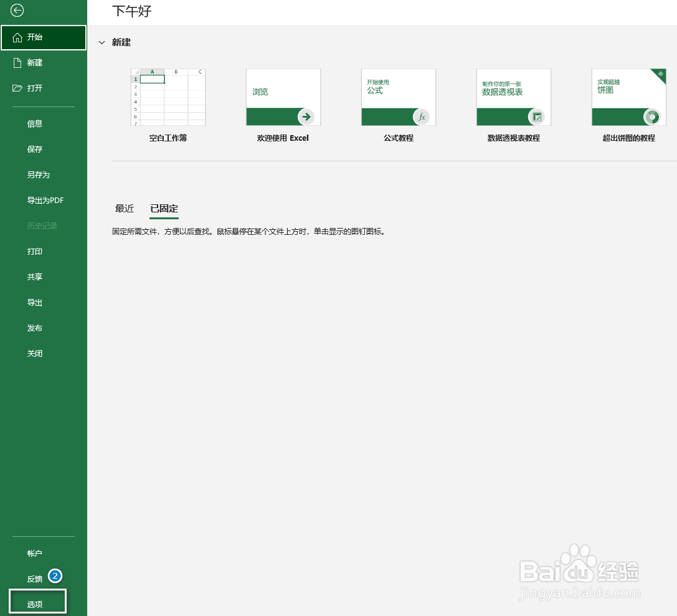Switch to the 最近 (Recent) tab
This screenshot has height=616, width=677.
(125, 209)
